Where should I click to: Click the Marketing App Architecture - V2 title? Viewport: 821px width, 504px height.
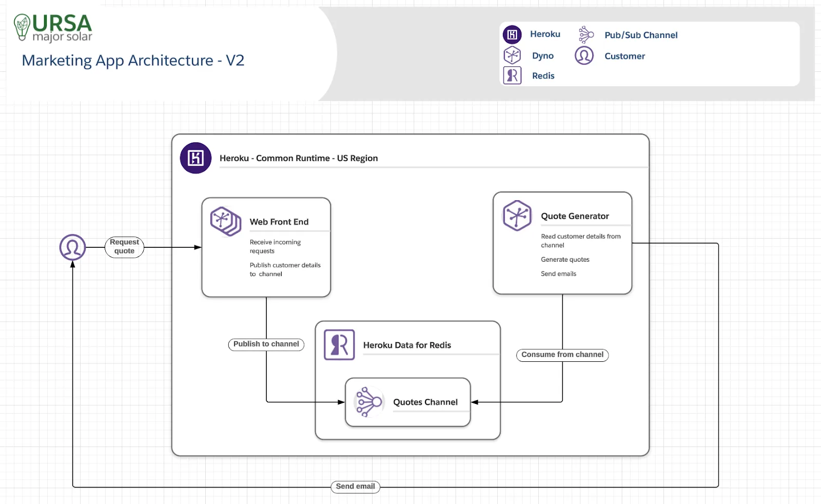tap(133, 61)
